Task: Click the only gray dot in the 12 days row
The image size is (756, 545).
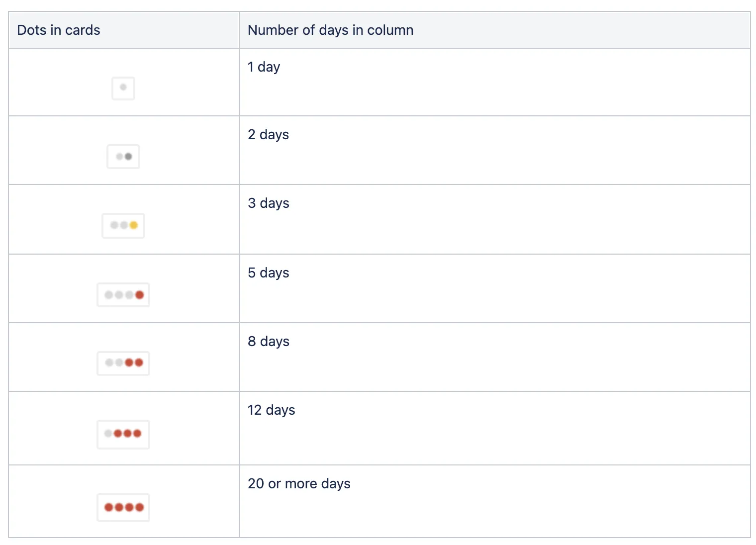Action: tap(108, 434)
